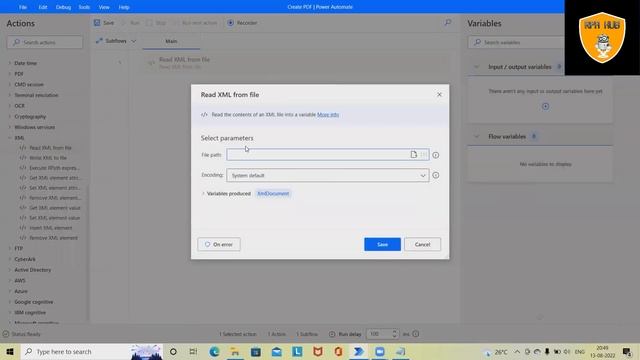Expand the FTP actions group
This screenshot has width=640, height=360.
point(10,248)
